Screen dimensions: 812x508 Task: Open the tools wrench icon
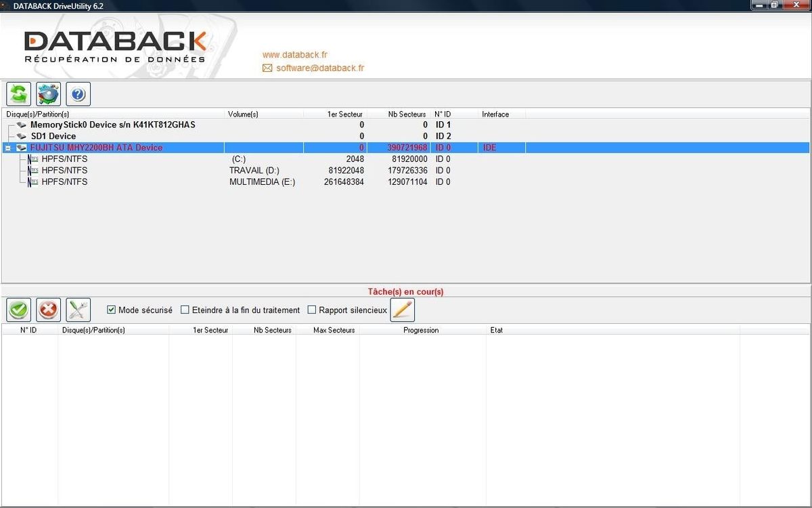tap(78, 310)
